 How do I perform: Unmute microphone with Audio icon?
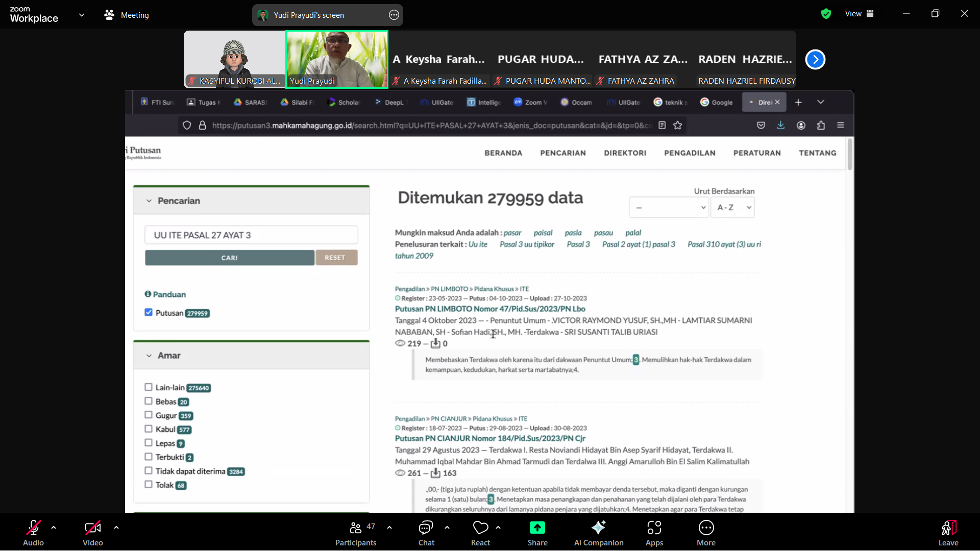click(33, 528)
